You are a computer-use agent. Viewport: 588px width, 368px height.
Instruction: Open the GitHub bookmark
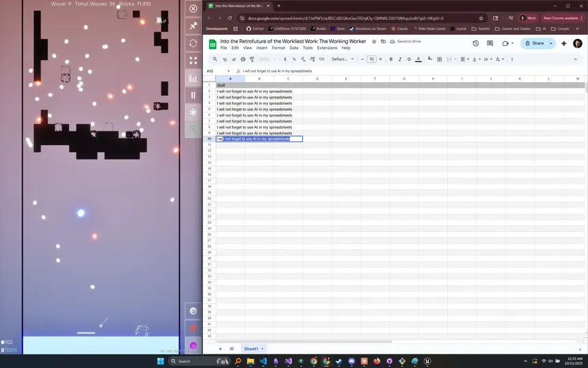(x=254, y=29)
